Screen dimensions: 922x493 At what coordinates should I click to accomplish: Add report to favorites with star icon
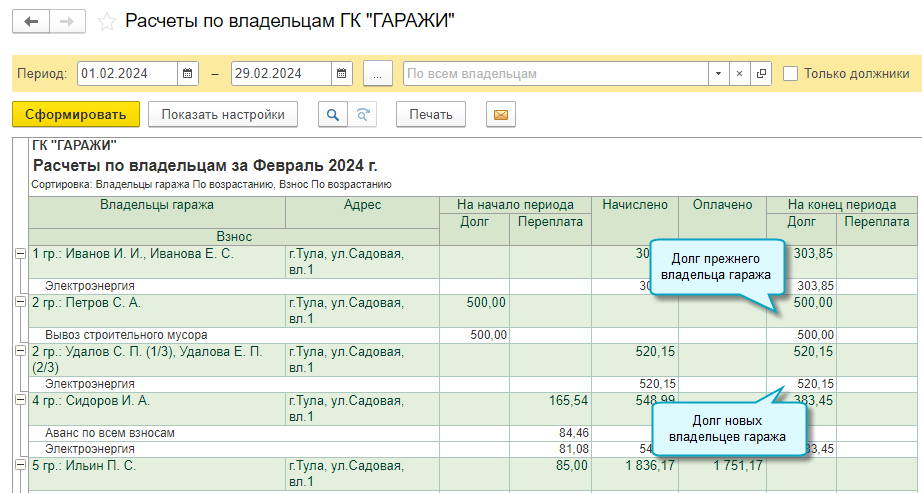[x=107, y=21]
